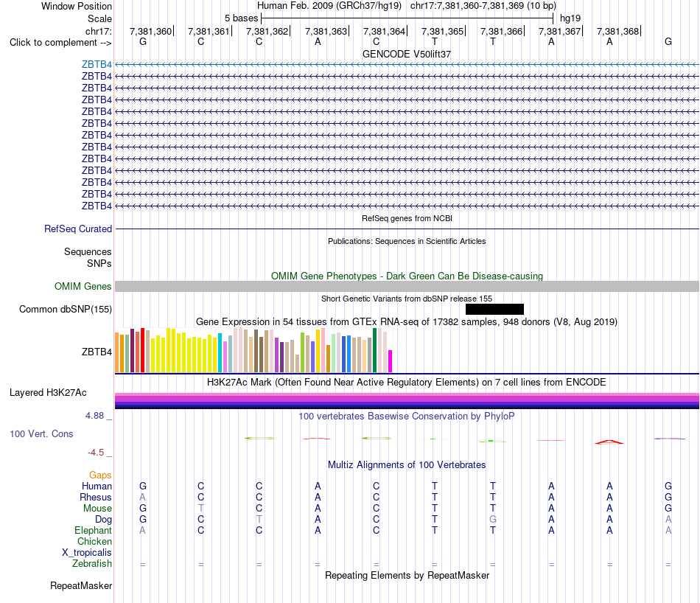The image size is (700, 603).
Task: Click the OMIM Gene Phenotypes green title
Action: pos(407,276)
